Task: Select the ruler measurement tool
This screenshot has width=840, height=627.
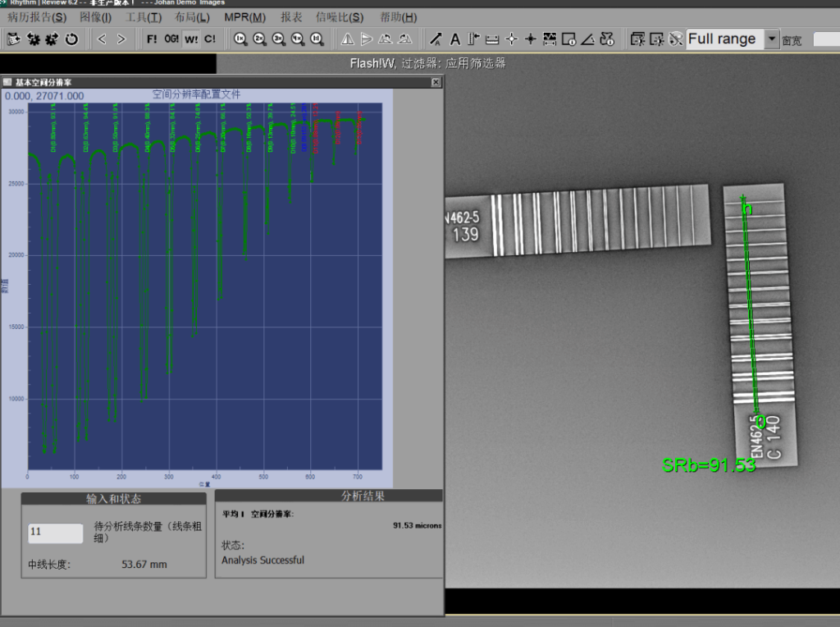Action: point(492,39)
